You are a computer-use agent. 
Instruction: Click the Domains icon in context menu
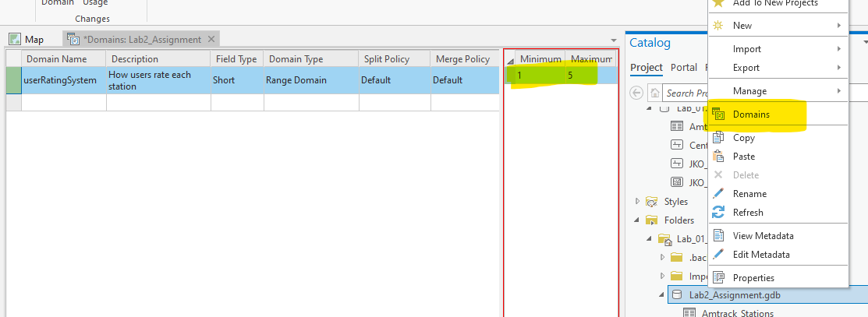point(718,114)
